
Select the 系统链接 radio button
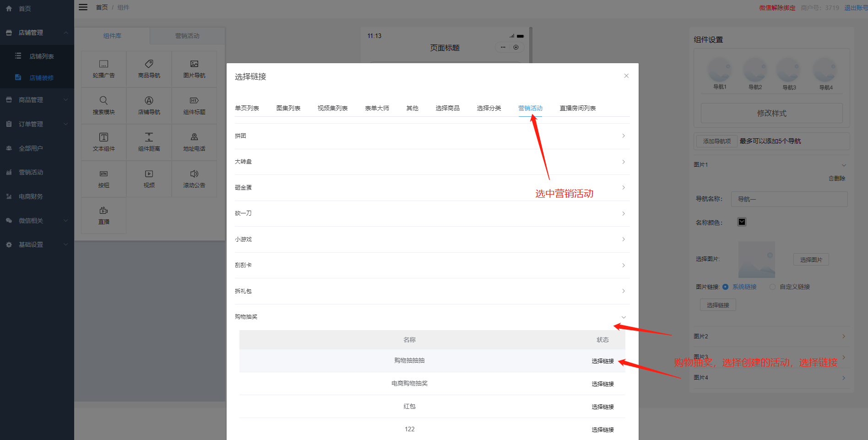point(725,287)
